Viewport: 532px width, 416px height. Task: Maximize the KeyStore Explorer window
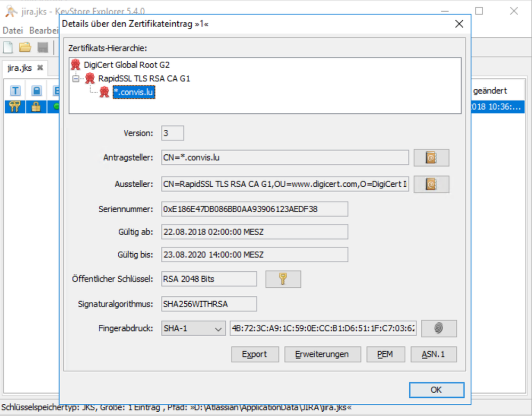pyautogui.click(x=479, y=11)
